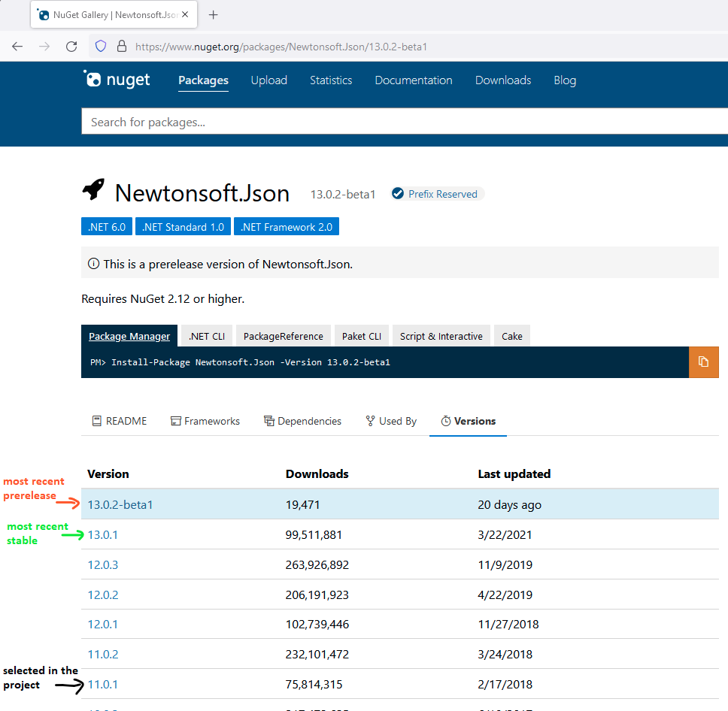Click the Requires NuGet 2.12 or higher text
This screenshot has height=711, width=728.
coord(162,299)
